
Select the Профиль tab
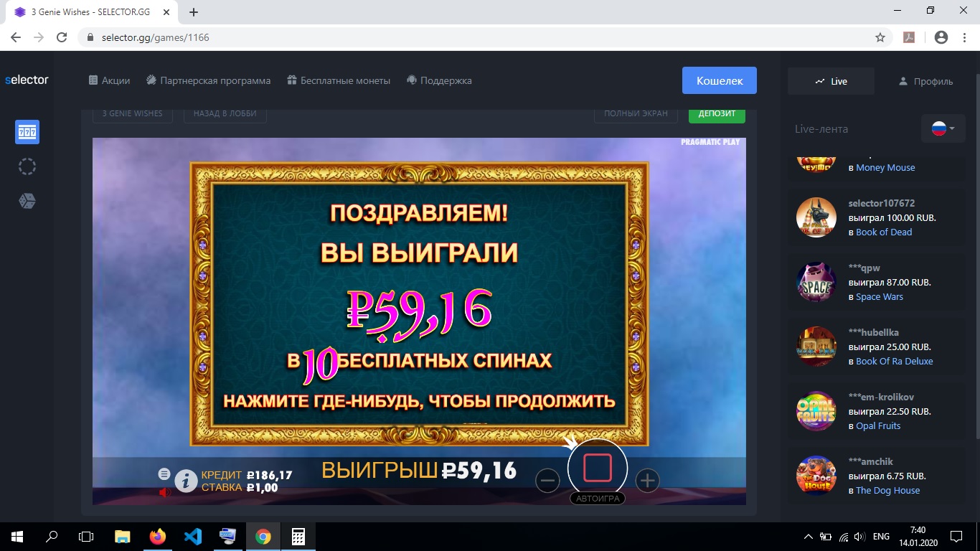coord(925,81)
